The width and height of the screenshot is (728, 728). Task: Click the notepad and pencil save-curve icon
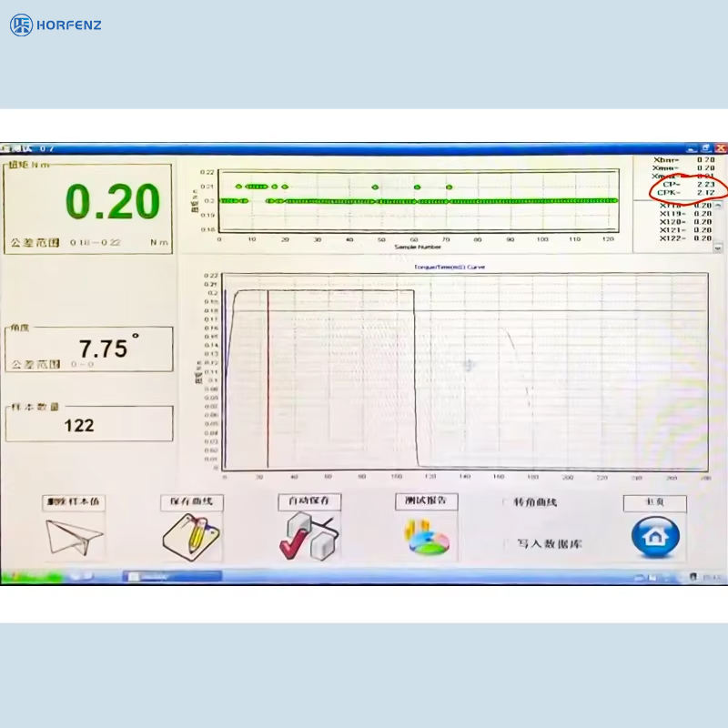[191, 537]
